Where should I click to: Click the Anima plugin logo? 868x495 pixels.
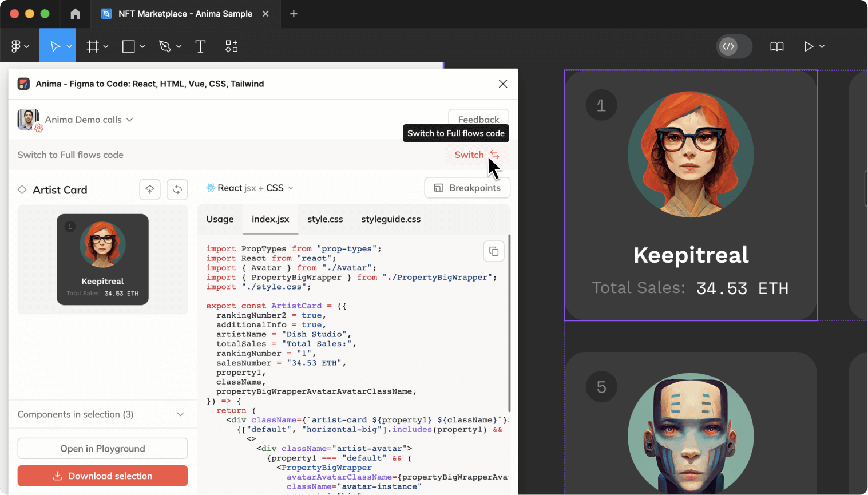pyautogui.click(x=23, y=84)
